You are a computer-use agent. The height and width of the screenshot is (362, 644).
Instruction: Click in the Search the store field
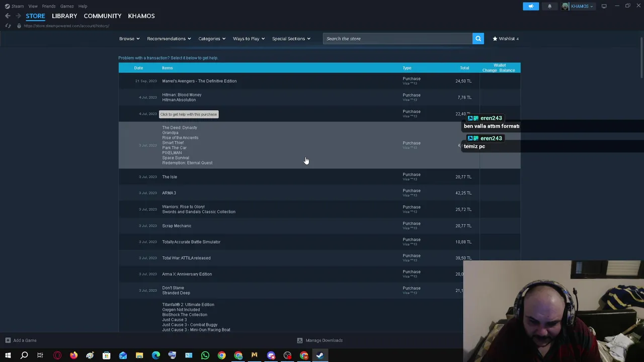point(397,39)
